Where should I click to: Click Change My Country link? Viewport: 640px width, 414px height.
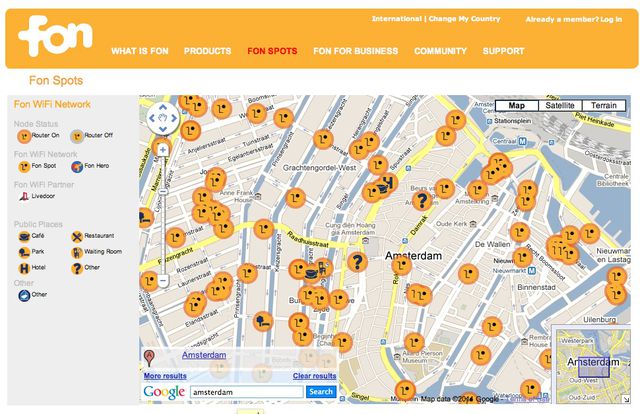pyautogui.click(x=464, y=19)
